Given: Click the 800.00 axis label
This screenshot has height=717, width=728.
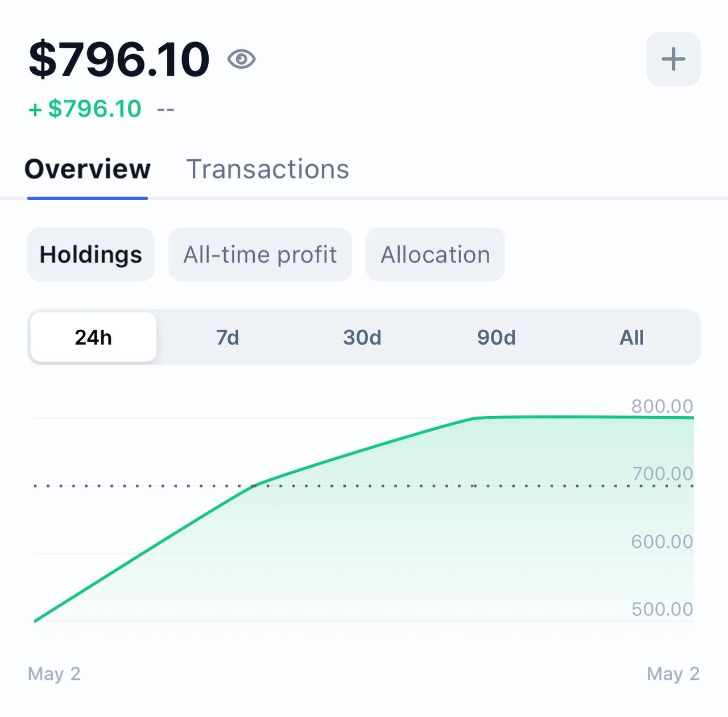Looking at the screenshot, I should [662, 406].
